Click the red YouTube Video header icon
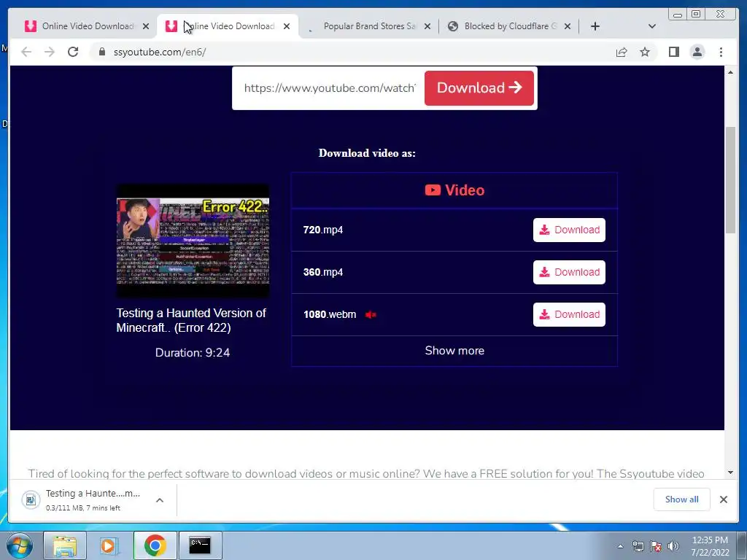Viewport: 747px width, 560px height. [433, 190]
